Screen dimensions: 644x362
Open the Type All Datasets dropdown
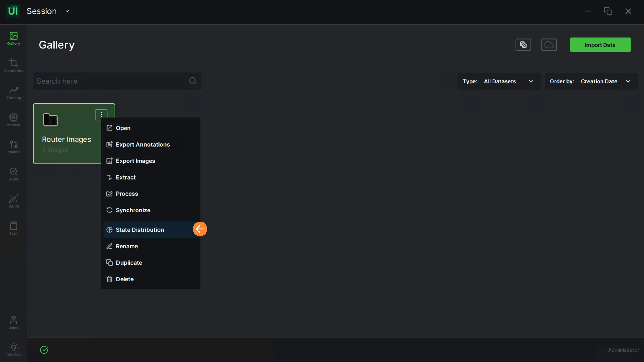tap(499, 81)
